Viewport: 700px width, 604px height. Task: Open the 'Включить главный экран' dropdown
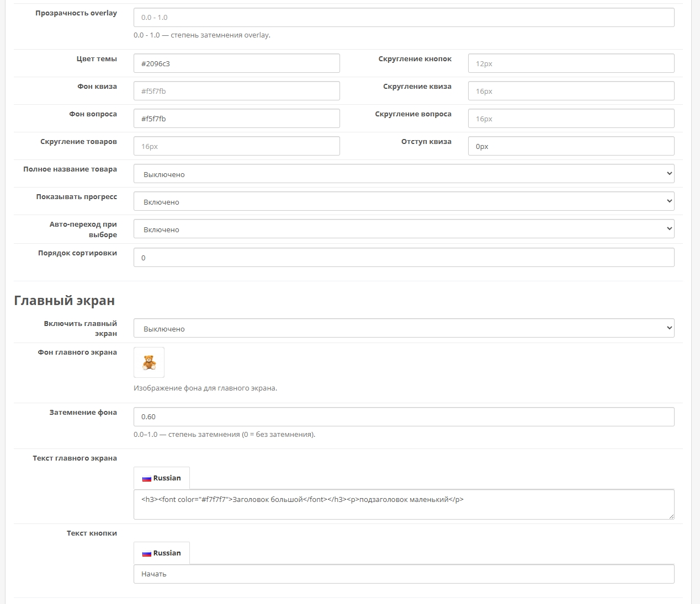(404, 328)
